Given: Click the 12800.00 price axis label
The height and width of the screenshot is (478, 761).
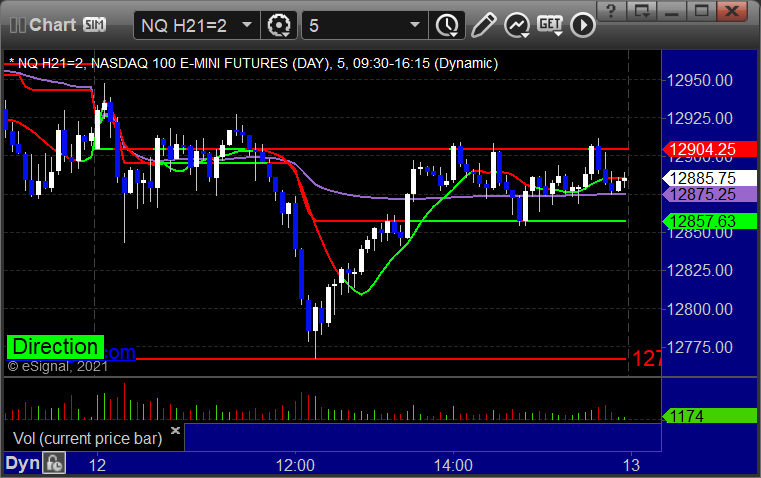Looking at the screenshot, I should 700,309.
